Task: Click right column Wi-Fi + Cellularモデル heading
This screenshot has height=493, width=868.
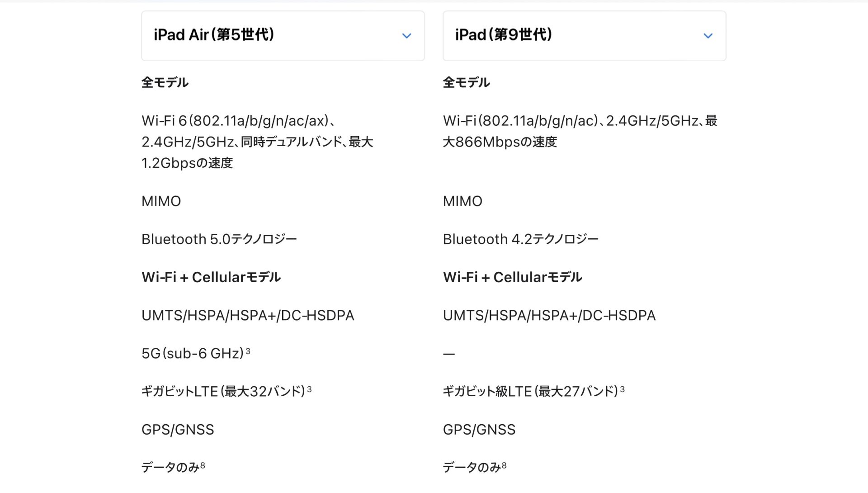Action: click(x=512, y=277)
